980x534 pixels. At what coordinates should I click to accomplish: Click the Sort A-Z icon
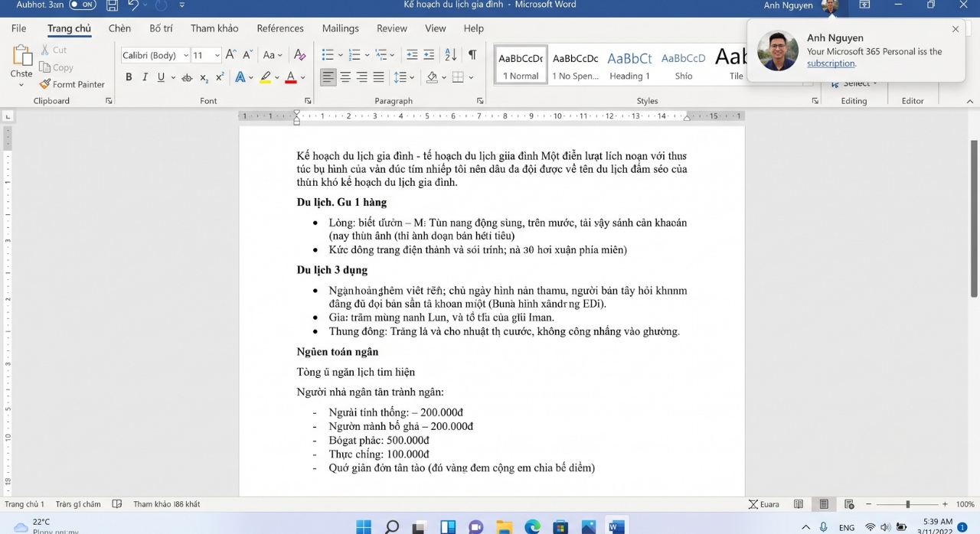click(451, 55)
